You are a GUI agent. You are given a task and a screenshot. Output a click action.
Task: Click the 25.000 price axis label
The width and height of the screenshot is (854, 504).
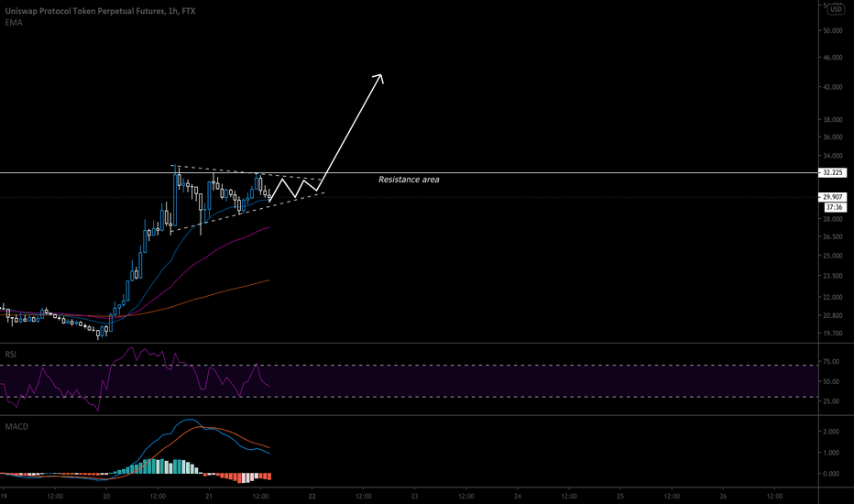pyautogui.click(x=832, y=255)
